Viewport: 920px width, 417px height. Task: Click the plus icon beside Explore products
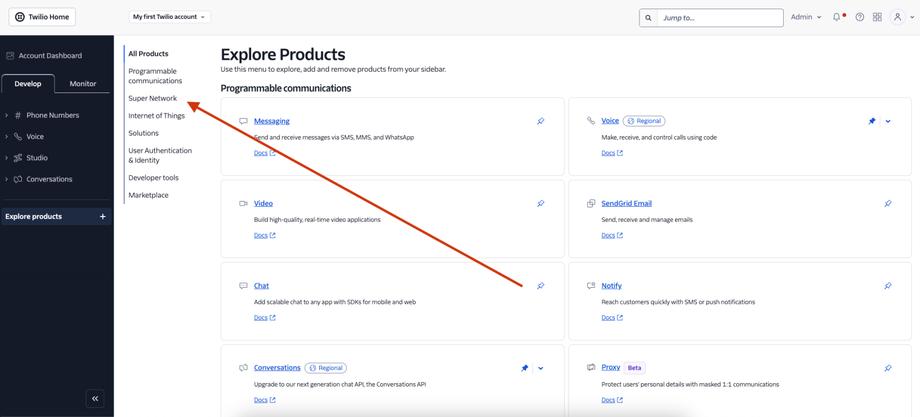[x=102, y=216]
